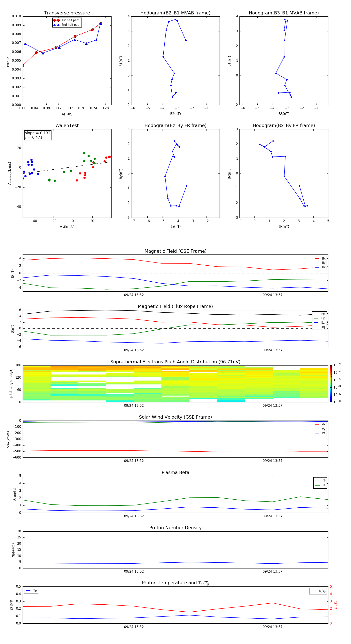Click the 'Magnetic Field (Flux Rope Frame)' title
Viewport: 351px width, 644px height.
[175, 307]
